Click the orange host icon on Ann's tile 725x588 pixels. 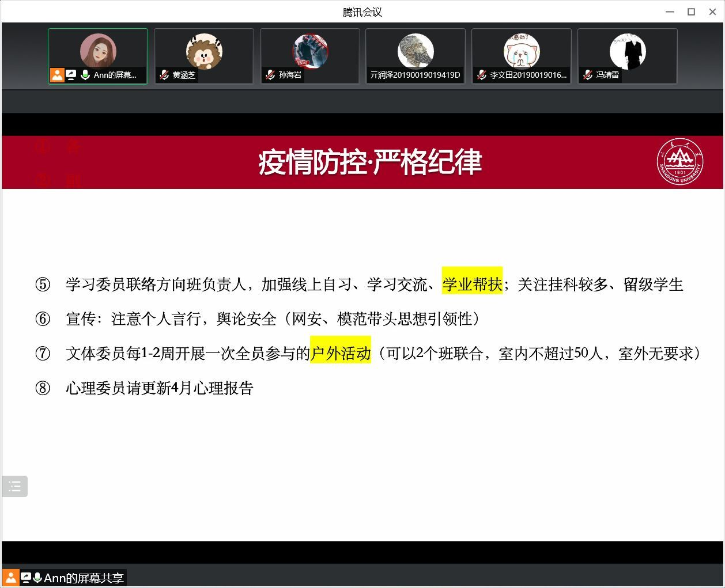click(x=57, y=75)
